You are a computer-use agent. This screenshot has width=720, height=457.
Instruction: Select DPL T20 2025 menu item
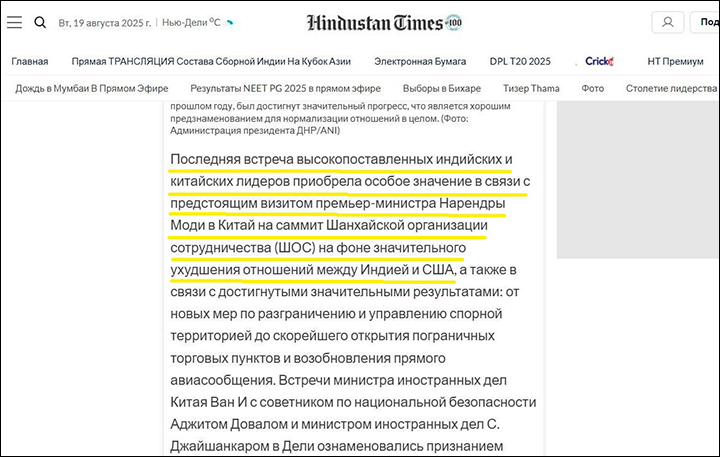520,62
